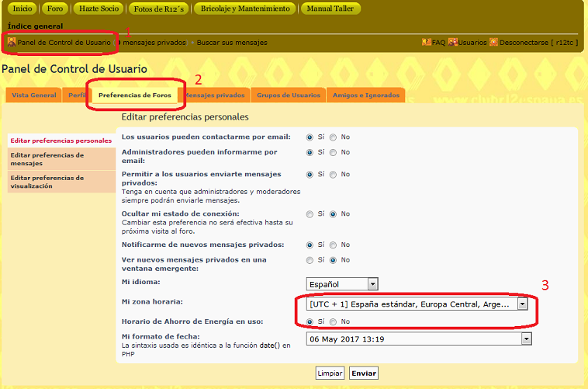Click the Usuarios members icon
This screenshot has width=588, height=389.
452,42
